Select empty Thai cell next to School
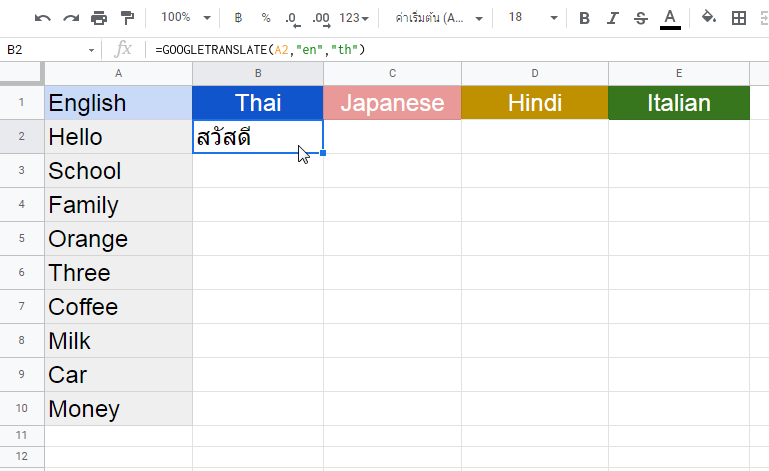Screen dimensions: 769x471 point(258,170)
